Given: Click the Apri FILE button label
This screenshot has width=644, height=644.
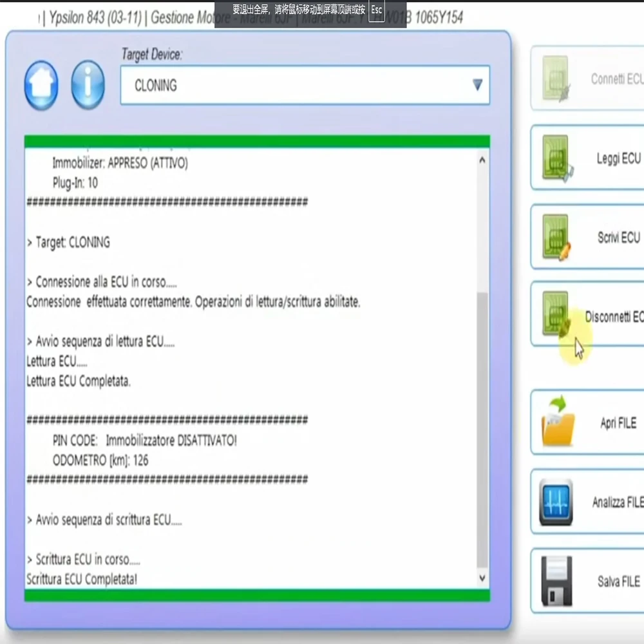Looking at the screenshot, I should (x=618, y=422).
